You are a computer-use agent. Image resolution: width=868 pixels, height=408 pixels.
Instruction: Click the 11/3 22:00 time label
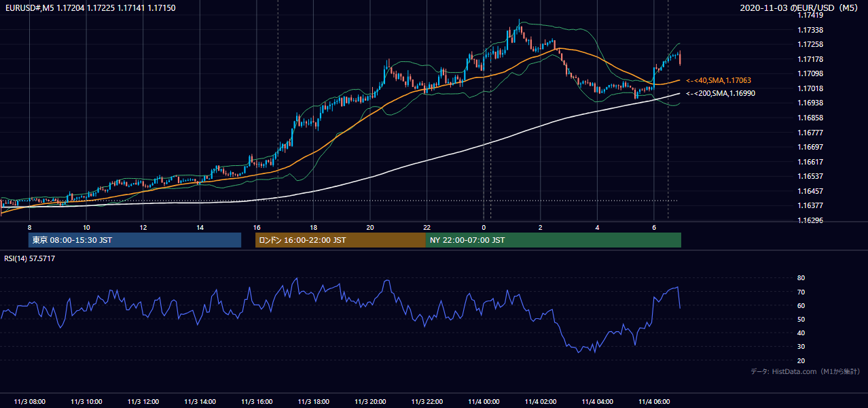[x=427, y=401]
